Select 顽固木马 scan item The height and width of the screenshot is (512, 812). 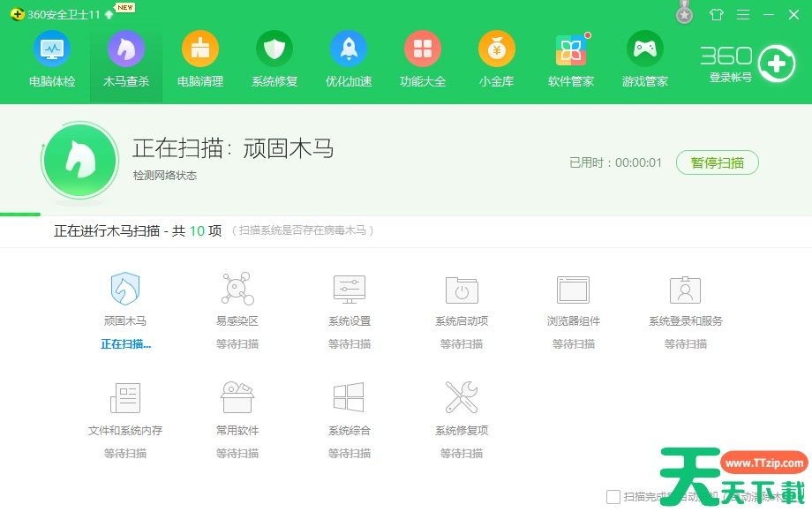point(125,290)
